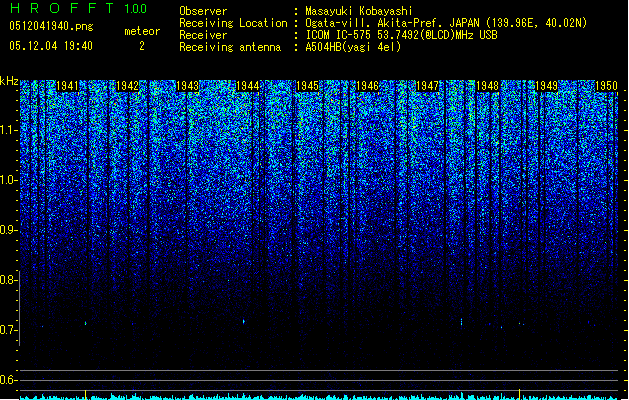Click the 1947 time marker
Image resolution: width=629 pixels, height=400 pixels.
coord(428,86)
